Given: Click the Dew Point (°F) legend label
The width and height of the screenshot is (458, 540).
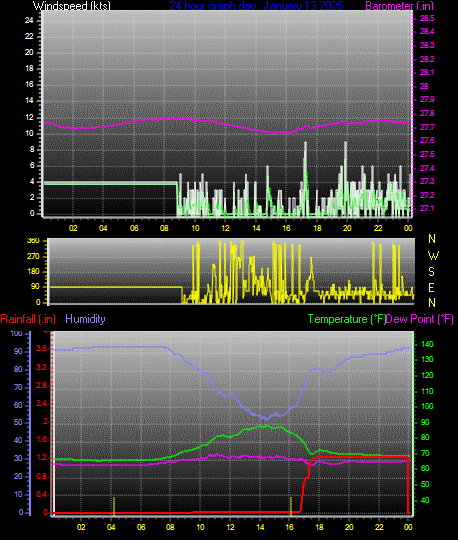Looking at the screenshot, I should click(419, 319).
